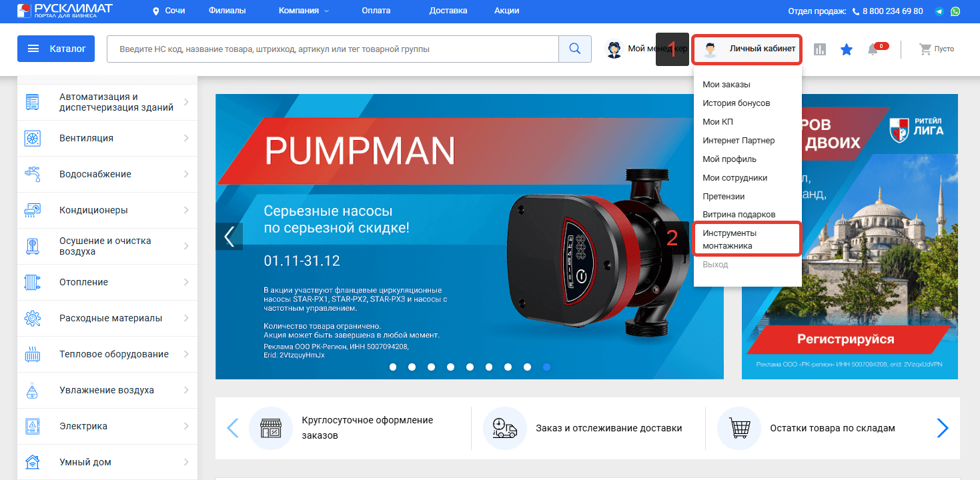Click the round-the-clock ordering shop icon

click(x=271, y=428)
